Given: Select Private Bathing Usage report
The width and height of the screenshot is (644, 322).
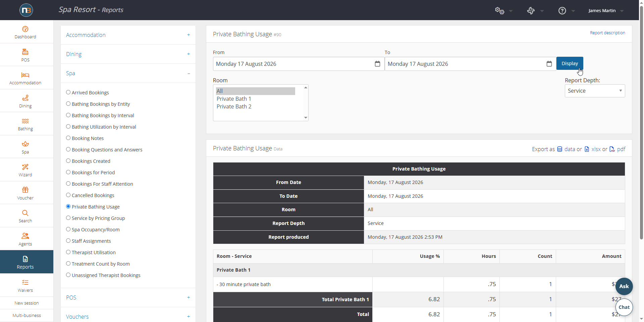Looking at the screenshot, I should click(68, 206).
